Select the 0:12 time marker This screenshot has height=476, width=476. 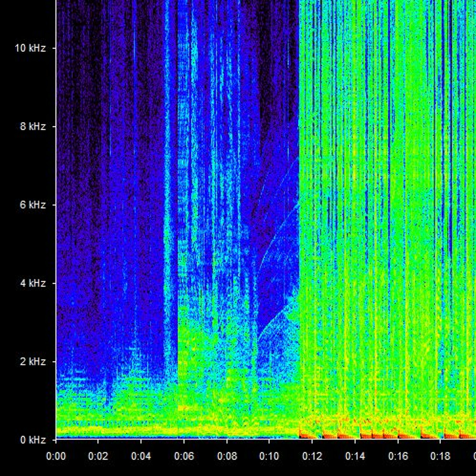tap(312, 456)
